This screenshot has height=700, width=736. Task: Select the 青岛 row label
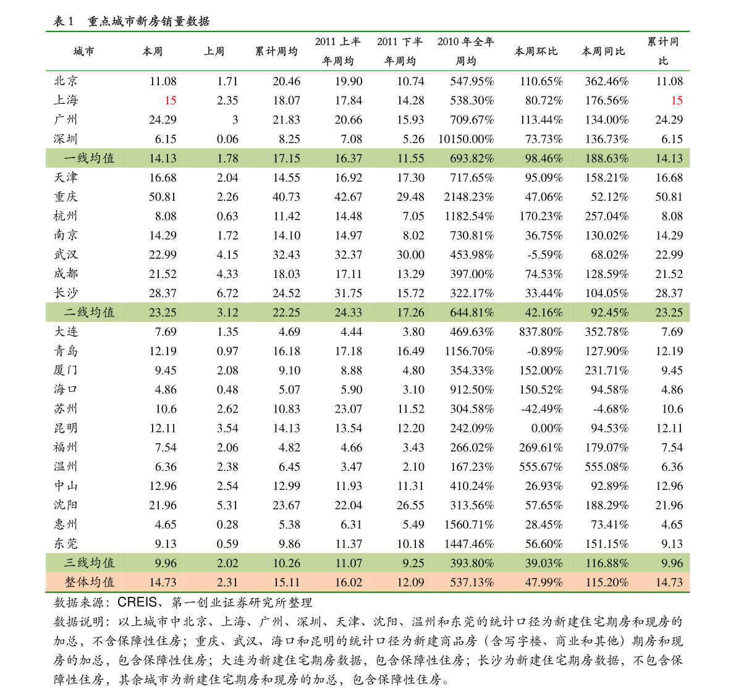(66, 351)
